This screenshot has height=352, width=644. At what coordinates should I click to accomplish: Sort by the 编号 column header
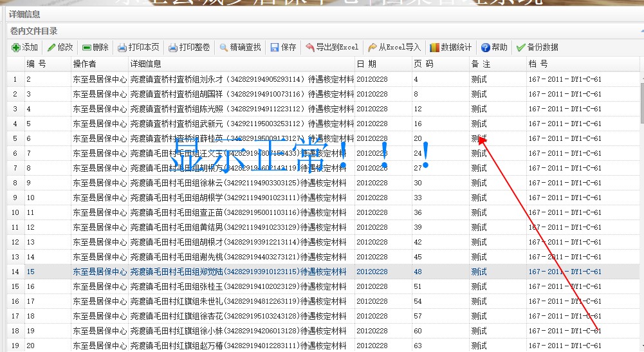tap(48, 64)
